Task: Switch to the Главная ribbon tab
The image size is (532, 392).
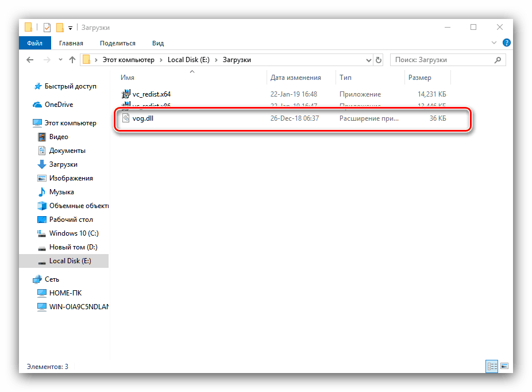Action: point(71,43)
